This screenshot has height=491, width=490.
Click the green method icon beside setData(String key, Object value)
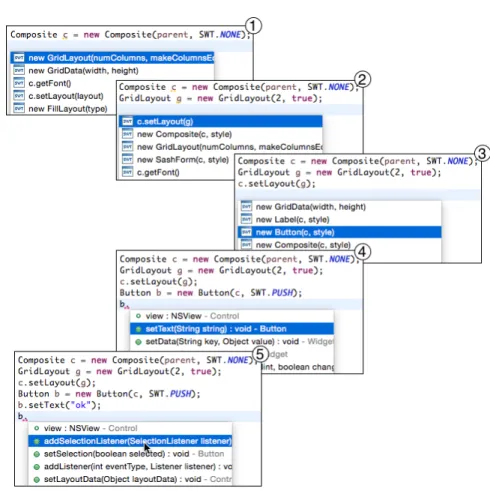(138, 342)
